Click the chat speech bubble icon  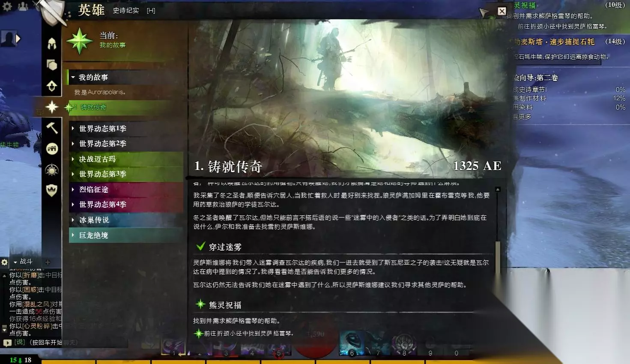point(7,343)
